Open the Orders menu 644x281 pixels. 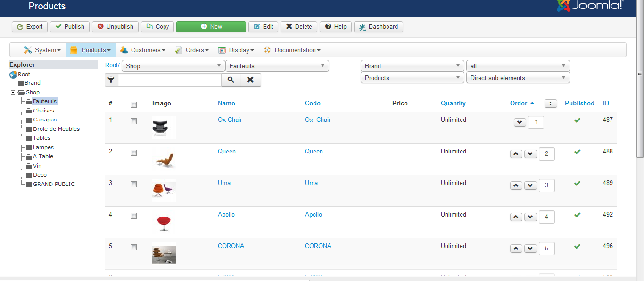click(192, 50)
